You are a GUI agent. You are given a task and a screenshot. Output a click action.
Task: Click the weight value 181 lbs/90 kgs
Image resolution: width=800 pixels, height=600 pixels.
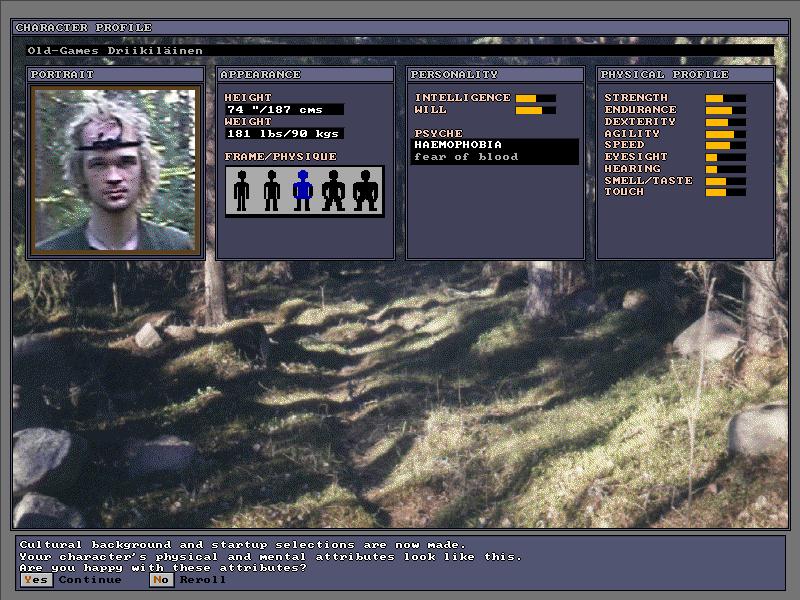284,133
